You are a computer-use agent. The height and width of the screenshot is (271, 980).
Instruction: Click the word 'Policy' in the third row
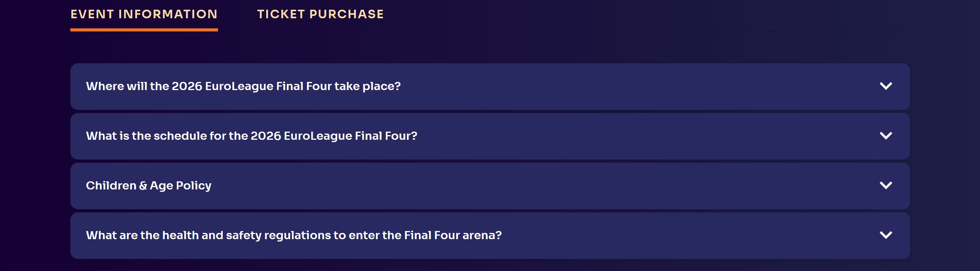(x=194, y=186)
